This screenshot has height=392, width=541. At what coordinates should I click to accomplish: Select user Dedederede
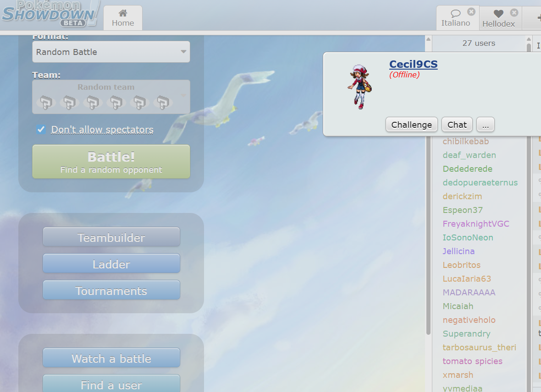(x=468, y=169)
